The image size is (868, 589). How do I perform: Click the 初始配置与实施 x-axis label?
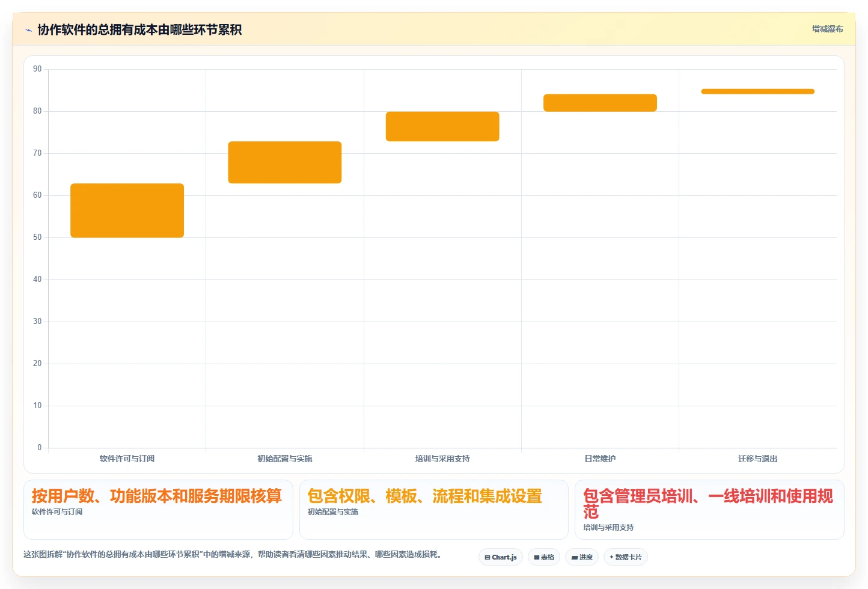pyautogui.click(x=285, y=459)
